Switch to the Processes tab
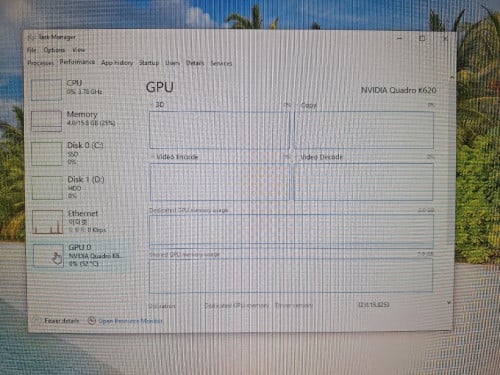This screenshot has width=500, height=375. click(x=40, y=63)
